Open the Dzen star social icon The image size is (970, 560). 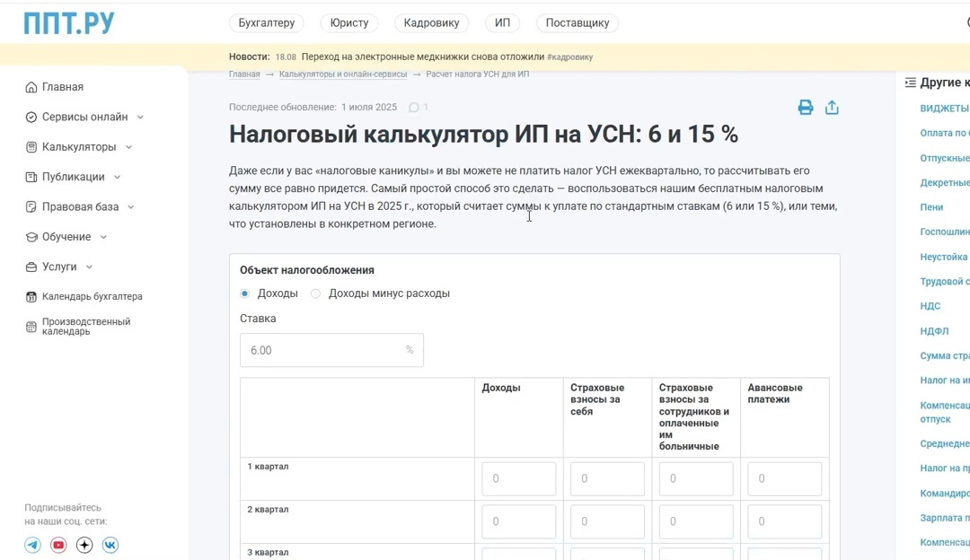point(84,545)
